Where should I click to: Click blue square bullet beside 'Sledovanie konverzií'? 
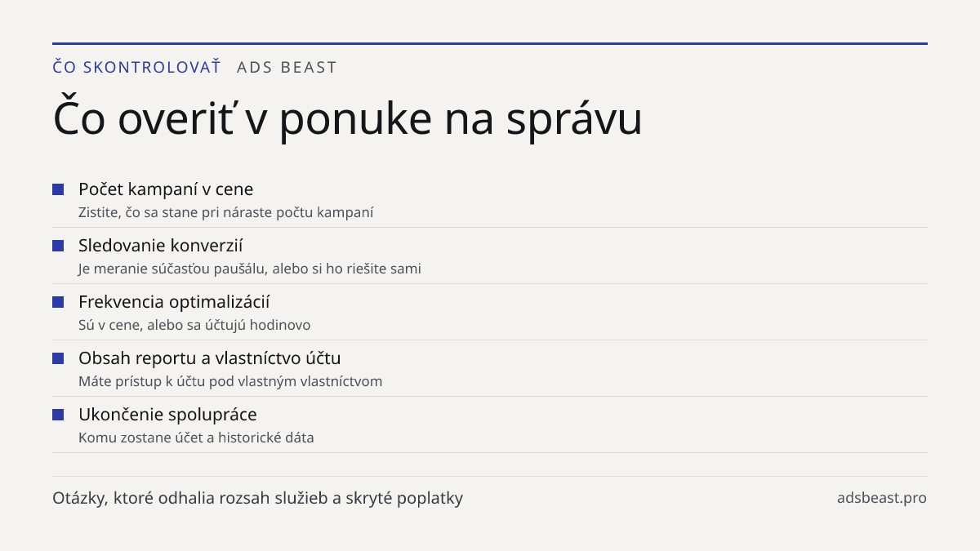[x=58, y=246]
